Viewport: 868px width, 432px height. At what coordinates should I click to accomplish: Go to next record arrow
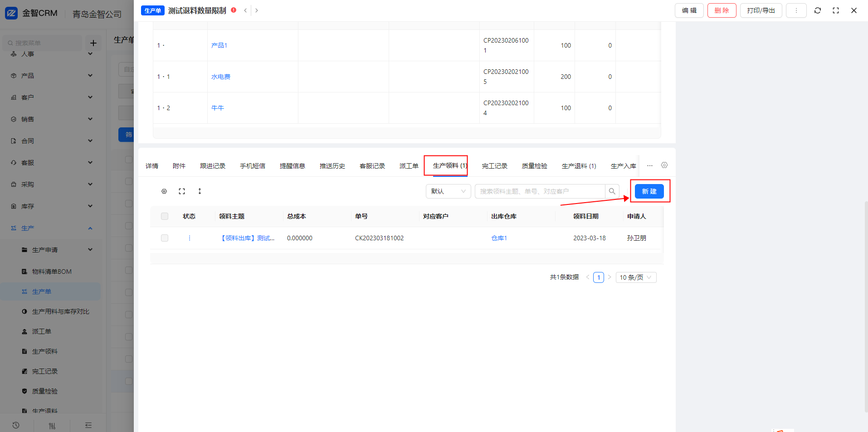(x=257, y=10)
